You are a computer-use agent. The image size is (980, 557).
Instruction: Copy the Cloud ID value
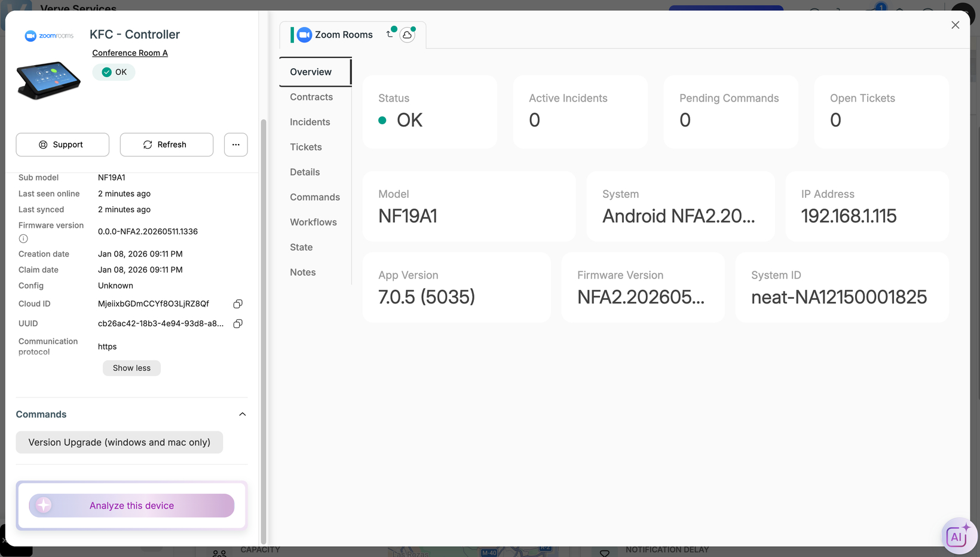pyautogui.click(x=238, y=304)
